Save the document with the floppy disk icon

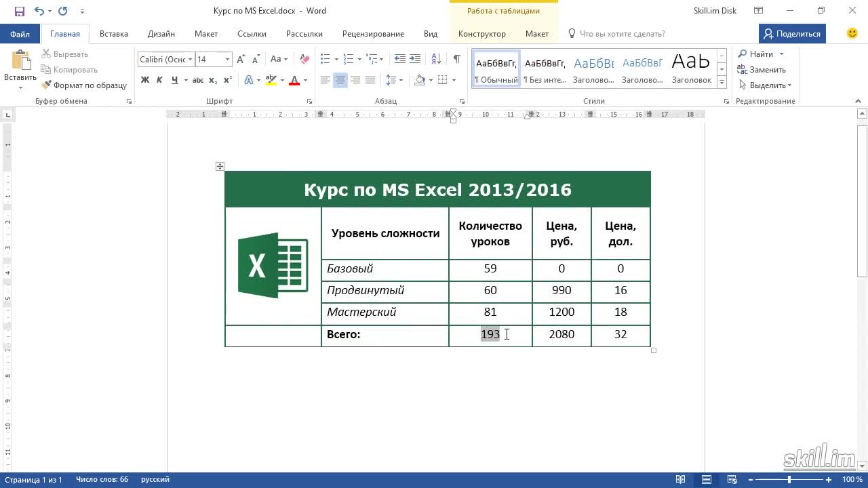coord(19,11)
